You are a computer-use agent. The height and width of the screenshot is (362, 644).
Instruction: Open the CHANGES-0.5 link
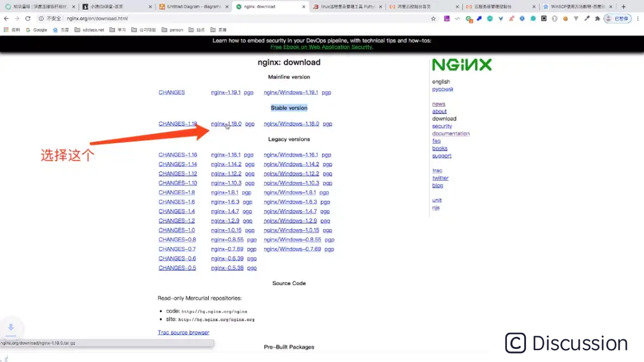(x=177, y=268)
